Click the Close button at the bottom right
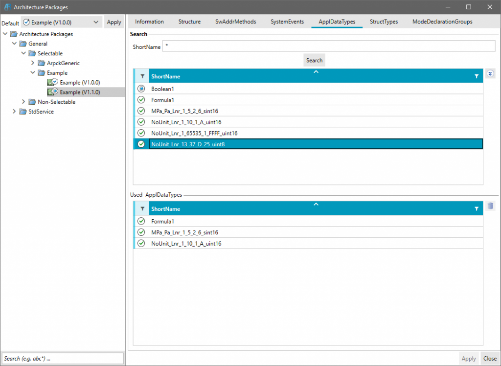This screenshot has width=501, height=366. tap(490, 359)
